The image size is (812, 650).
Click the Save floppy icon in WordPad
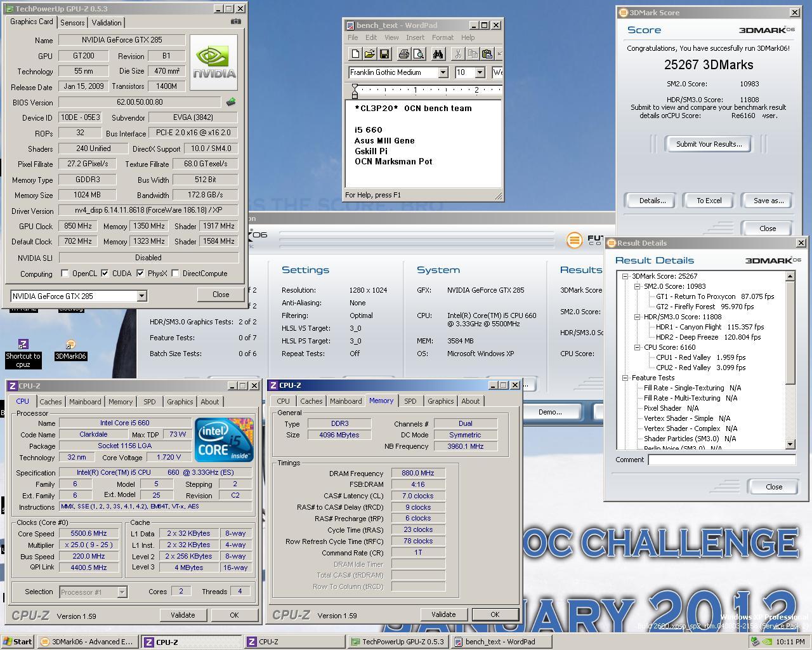point(384,55)
